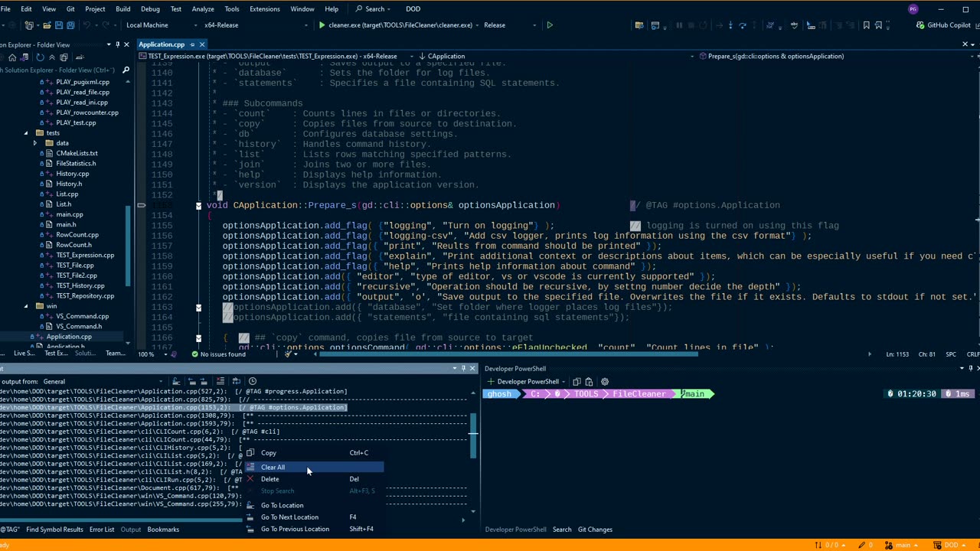Image resolution: width=980 pixels, height=551 pixels.
Task: Open TEST_Expression.cpp in Solution Explorer
Action: [85, 255]
